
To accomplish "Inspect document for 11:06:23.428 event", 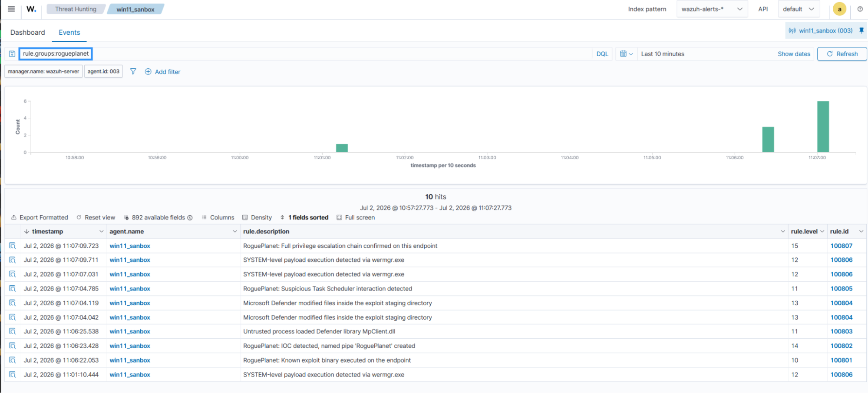I will (13, 346).
